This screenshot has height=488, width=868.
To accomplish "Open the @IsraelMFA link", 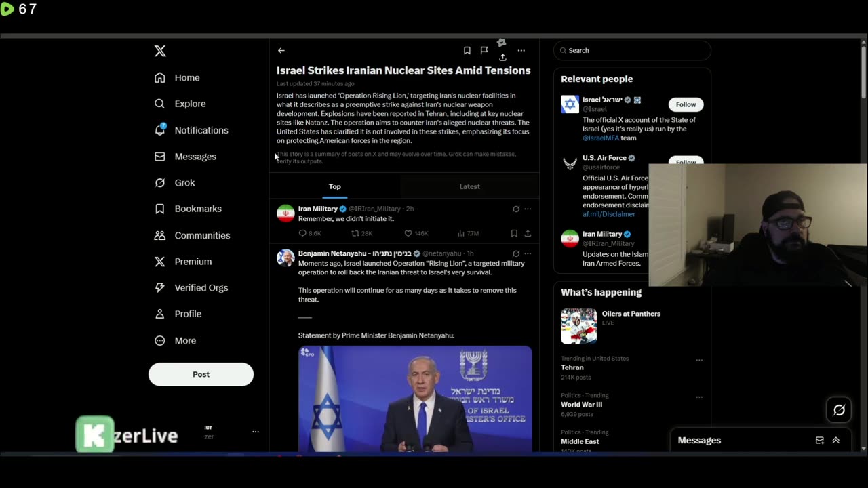I will [601, 138].
